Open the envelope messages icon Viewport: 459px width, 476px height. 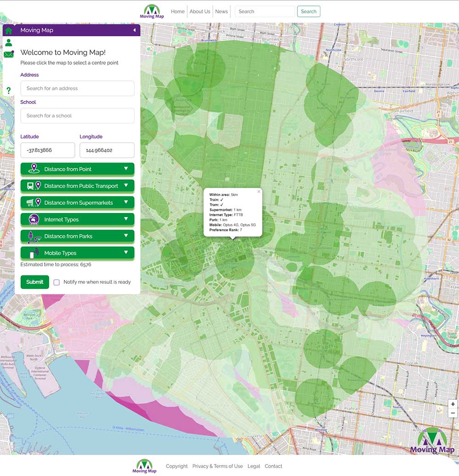pyautogui.click(x=9, y=55)
